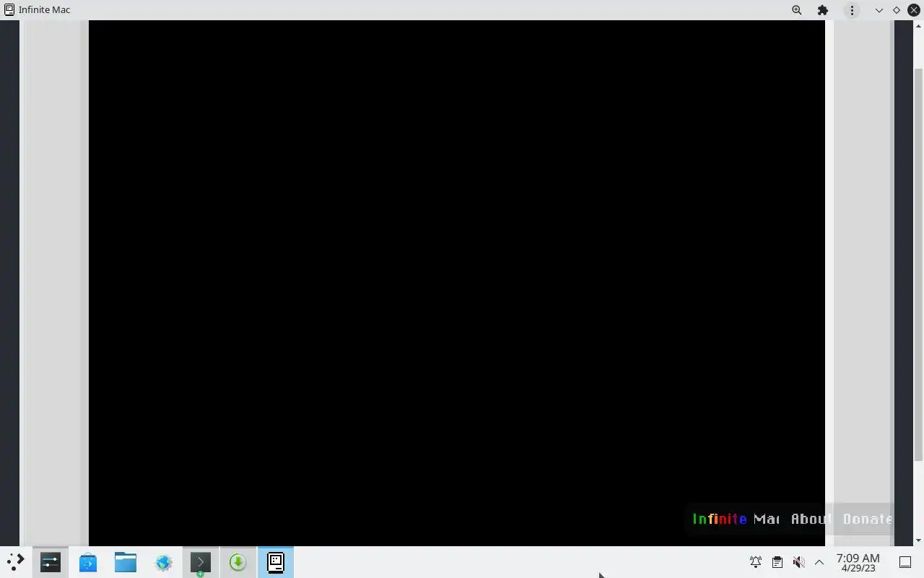Image resolution: width=924 pixels, height=578 pixels.
Task: Click the keep-above diamond button
Action: tap(897, 10)
